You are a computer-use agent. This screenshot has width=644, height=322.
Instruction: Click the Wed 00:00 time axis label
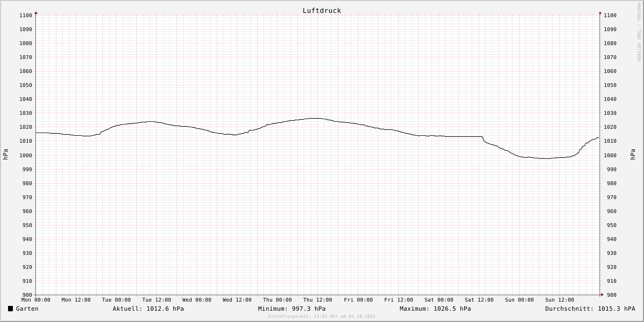coord(197,300)
